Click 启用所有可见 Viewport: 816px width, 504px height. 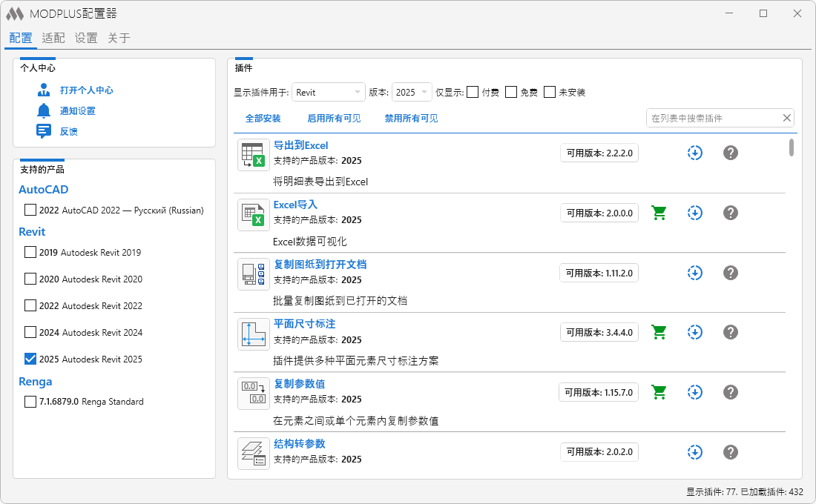click(x=334, y=119)
